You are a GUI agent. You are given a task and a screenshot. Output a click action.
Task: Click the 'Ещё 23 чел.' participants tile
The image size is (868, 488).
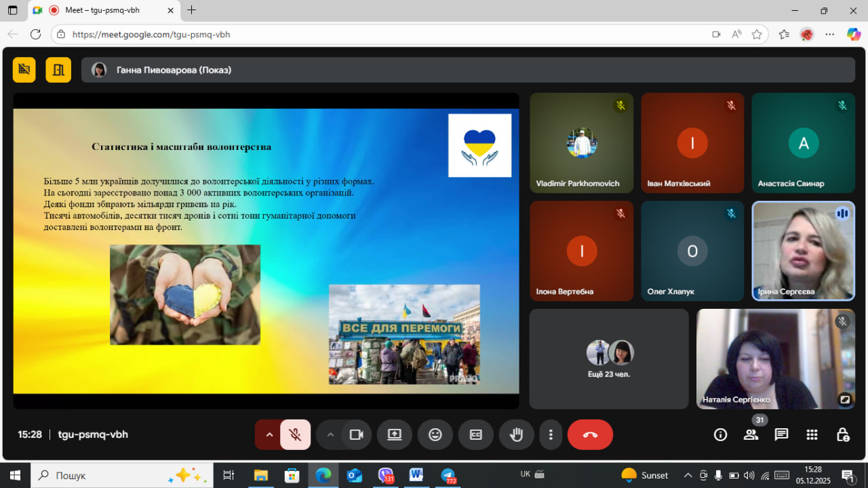click(608, 359)
